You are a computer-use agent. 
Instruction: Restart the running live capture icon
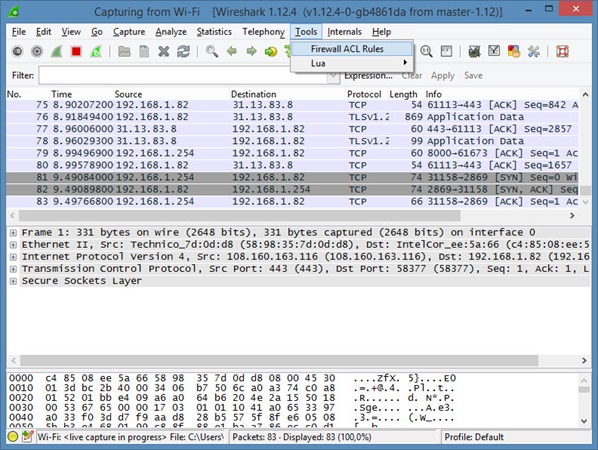pyautogui.click(x=96, y=51)
